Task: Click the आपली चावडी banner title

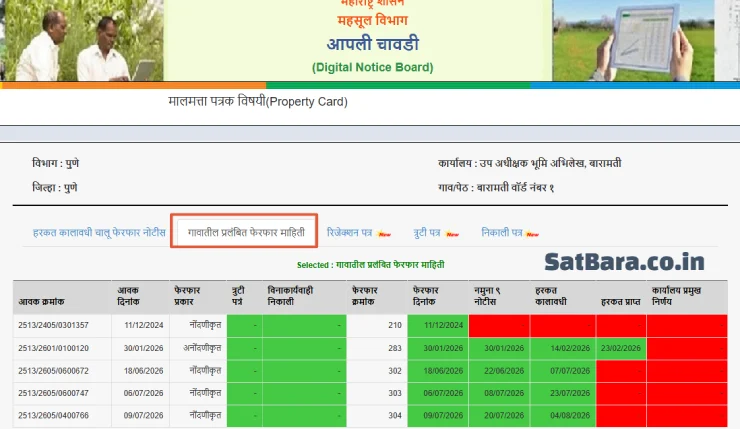Action: (373, 44)
